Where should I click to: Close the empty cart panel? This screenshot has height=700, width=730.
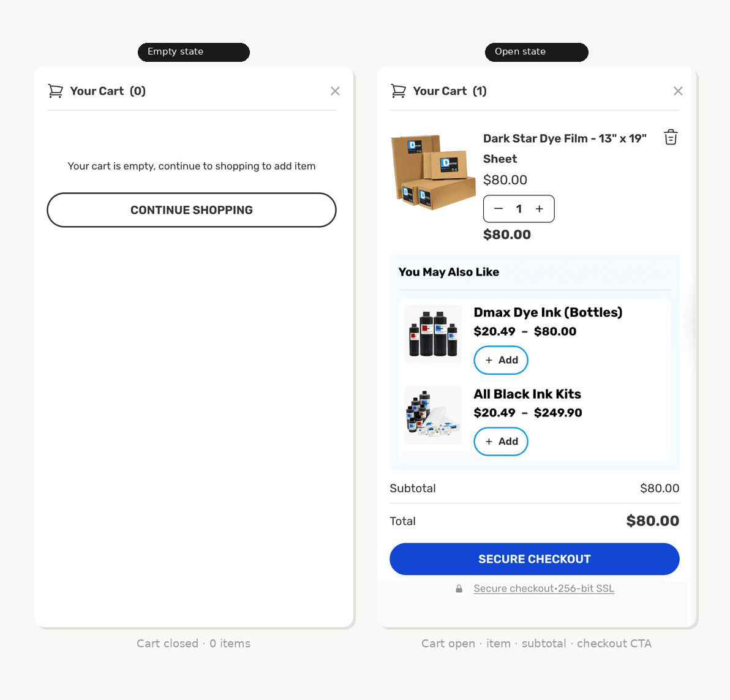pyautogui.click(x=335, y=91)
